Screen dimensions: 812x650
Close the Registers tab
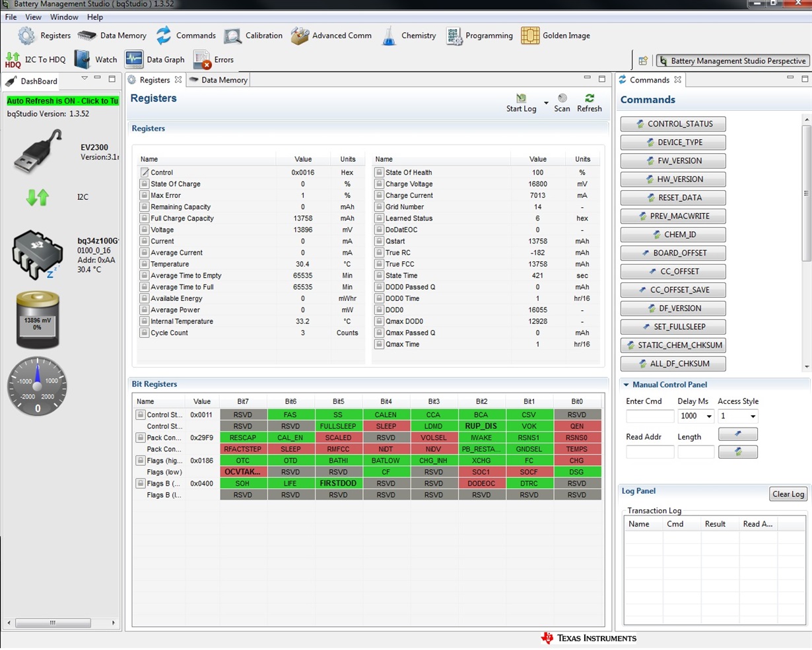(178, 80)
